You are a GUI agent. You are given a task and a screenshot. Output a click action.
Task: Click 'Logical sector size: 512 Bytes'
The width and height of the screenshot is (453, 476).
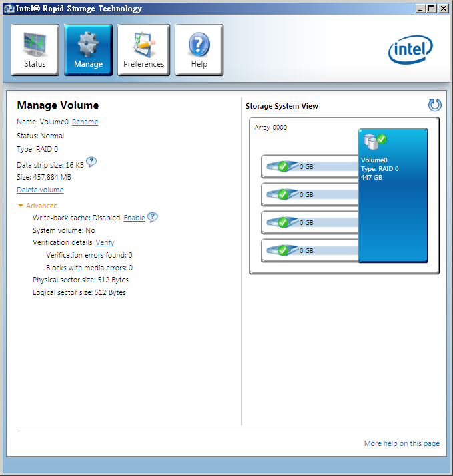click(79, 292)
